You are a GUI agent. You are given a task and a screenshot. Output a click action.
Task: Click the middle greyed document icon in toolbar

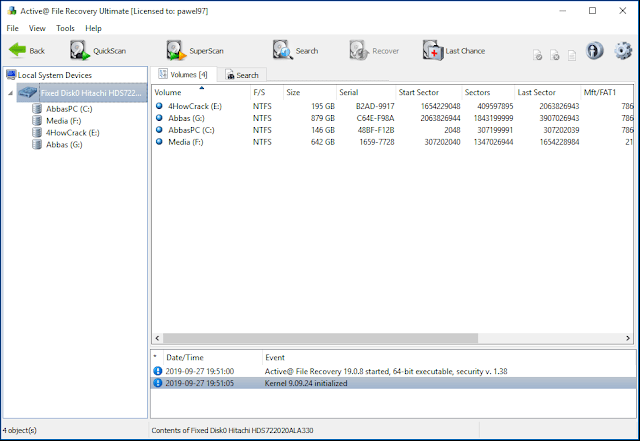555,55
